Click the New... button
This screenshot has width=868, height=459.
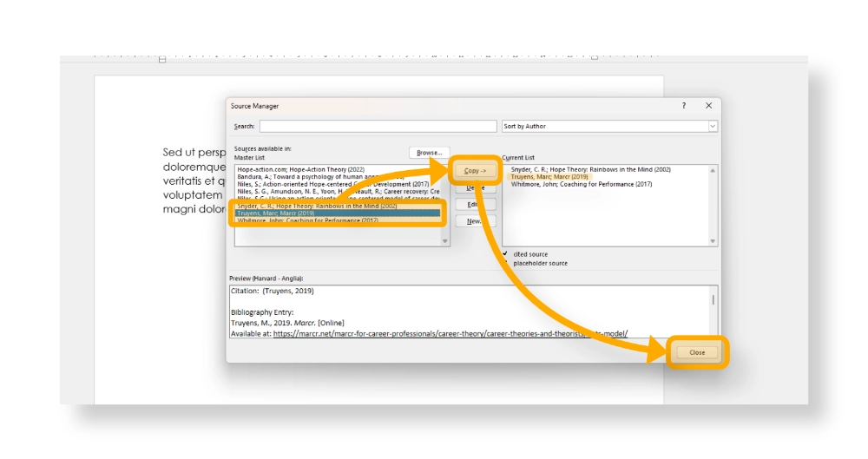(x=476, y=221)
